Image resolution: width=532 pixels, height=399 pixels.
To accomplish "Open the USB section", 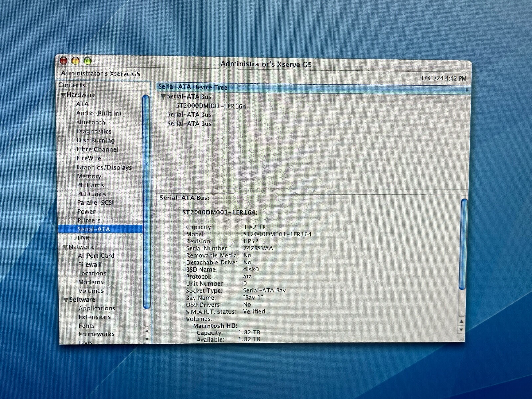I will (83, 238).
